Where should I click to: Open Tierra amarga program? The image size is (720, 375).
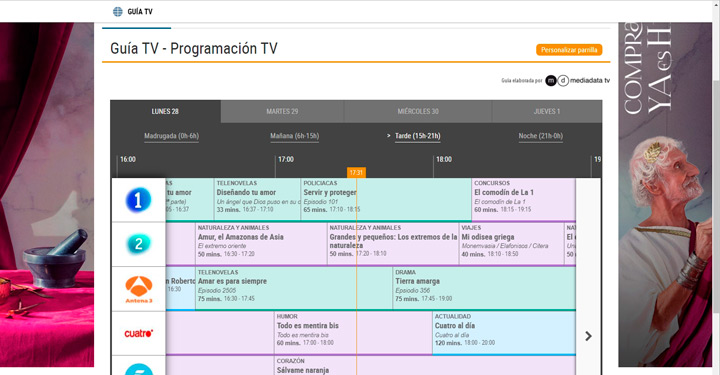pyautogui.click(x=484, y=289)
